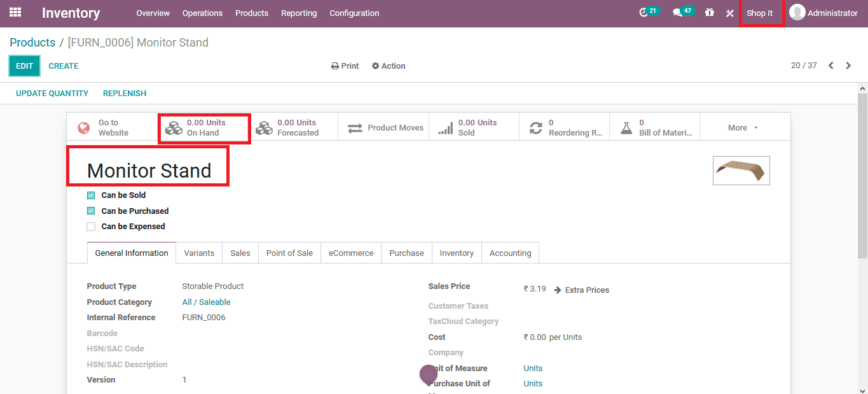This screenshot has width=868, height=394.
Task: Open the Reporting menu
Action: pyautogui.click(x=299, y=13)
